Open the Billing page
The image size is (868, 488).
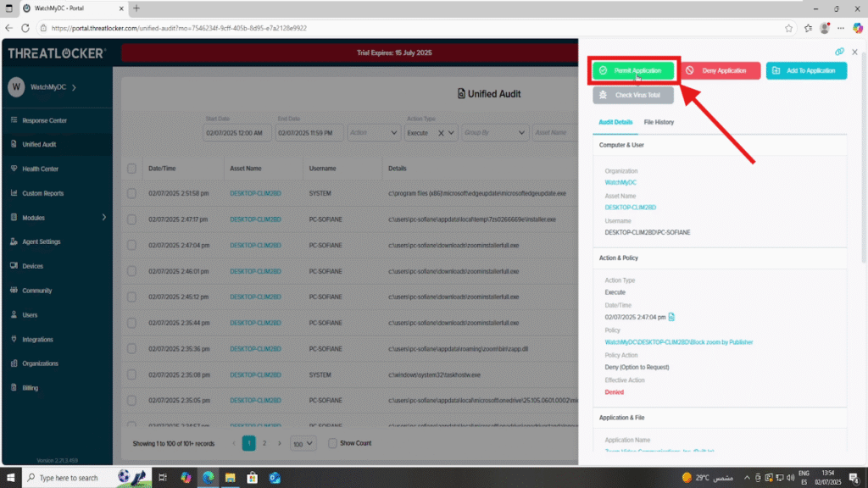click(x=30, y=388)
